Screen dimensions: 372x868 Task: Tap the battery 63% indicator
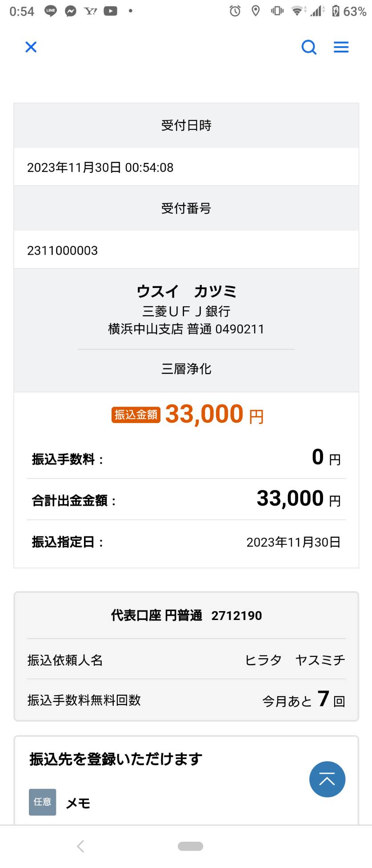349,11
